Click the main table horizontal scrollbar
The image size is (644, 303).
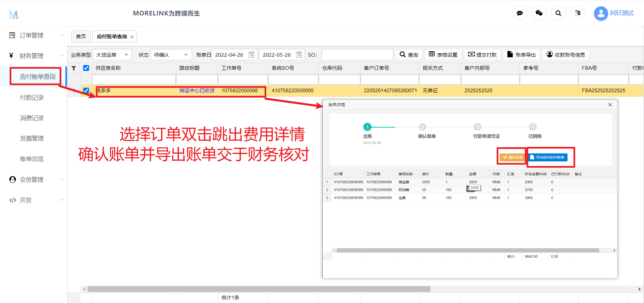click(x=258, y=289)
